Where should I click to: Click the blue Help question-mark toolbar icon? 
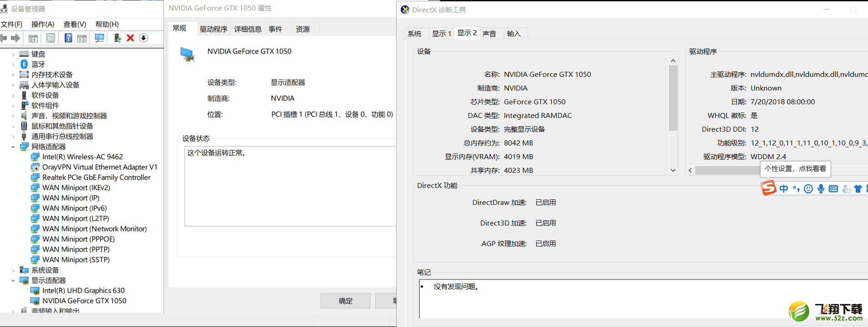[x=68, y=38]
